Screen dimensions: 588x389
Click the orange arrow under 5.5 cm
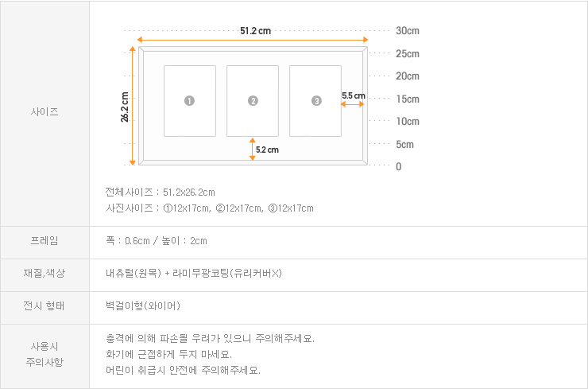click(x=354, y=103)
